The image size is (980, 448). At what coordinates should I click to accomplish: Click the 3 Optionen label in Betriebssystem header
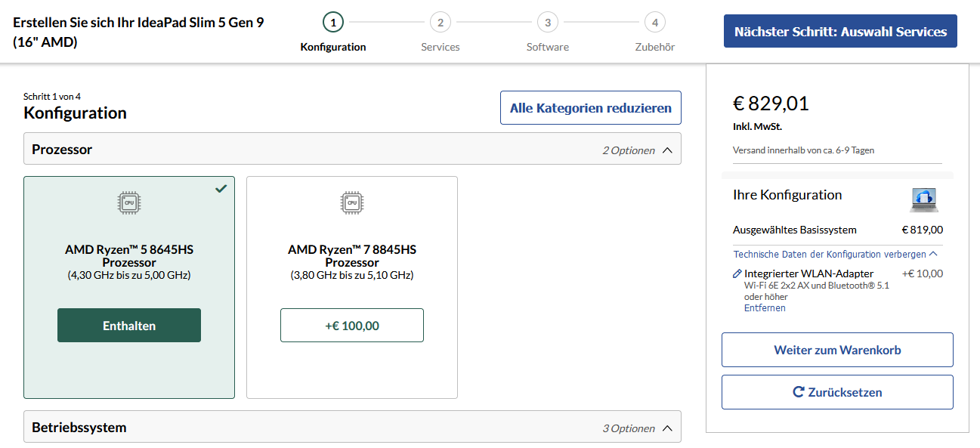coord(629,428)
